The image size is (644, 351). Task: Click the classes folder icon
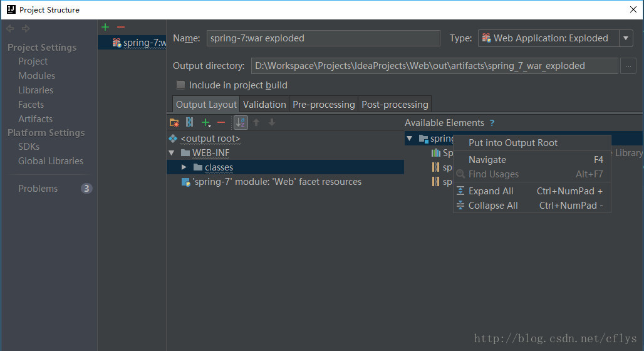[198, 167]
